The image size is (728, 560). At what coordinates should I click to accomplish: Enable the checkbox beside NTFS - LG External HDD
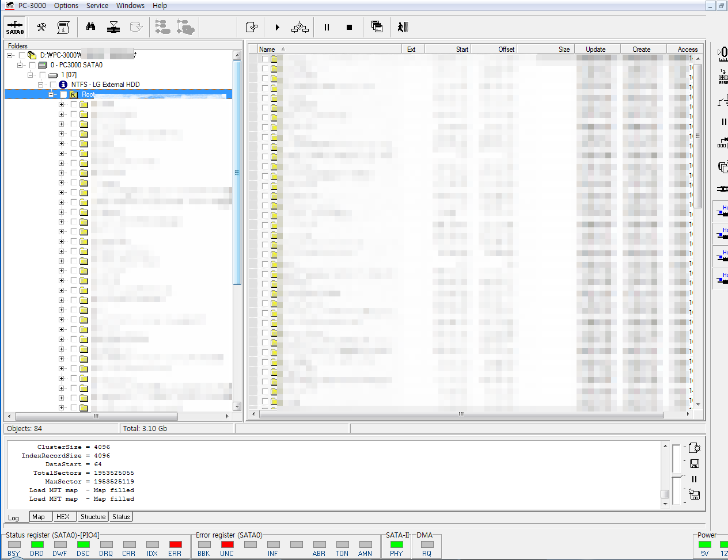tap(53, 85)
